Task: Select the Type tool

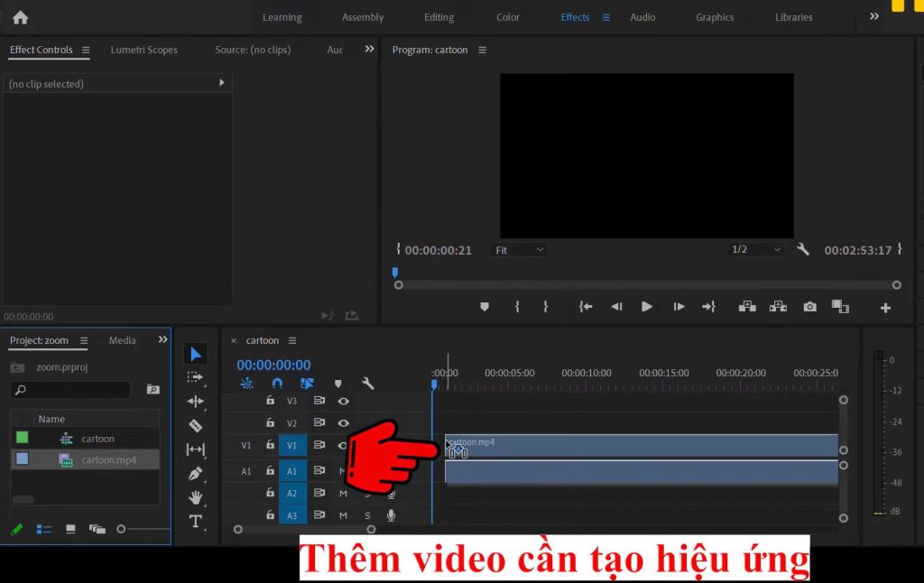Action: [x=197, y=521]
